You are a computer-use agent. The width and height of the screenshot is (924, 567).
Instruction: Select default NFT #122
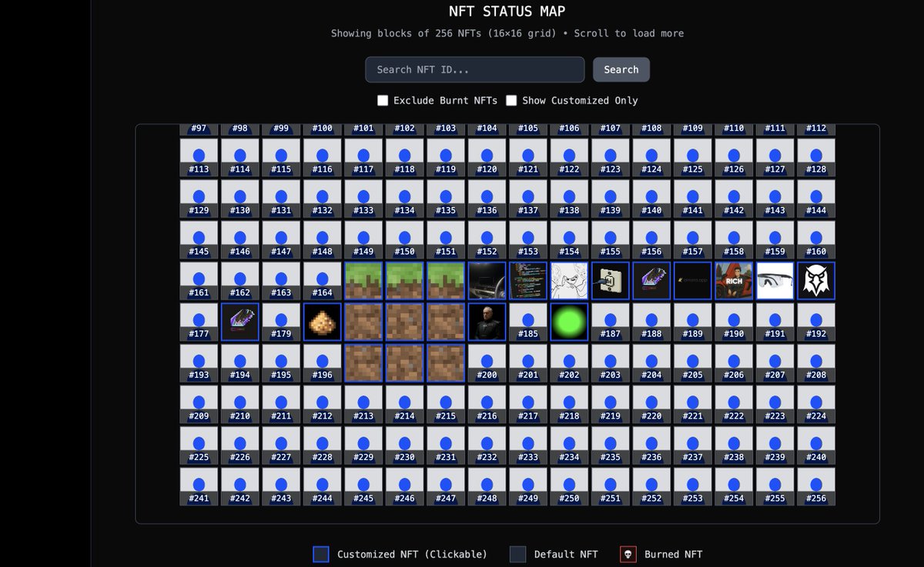(x=569, y=157)
